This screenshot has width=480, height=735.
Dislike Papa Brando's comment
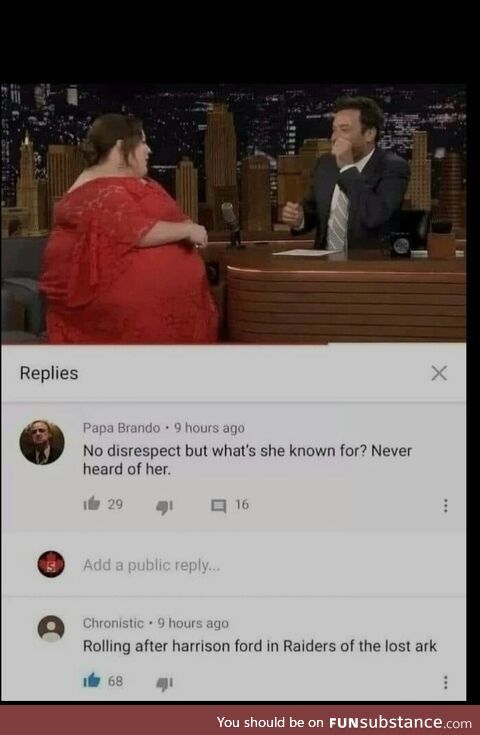pyautogui.click(x=165, y=506)
